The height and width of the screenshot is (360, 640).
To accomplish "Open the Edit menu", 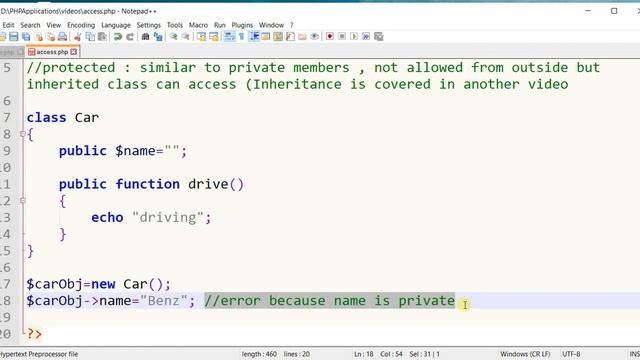I will coord(8,25).
